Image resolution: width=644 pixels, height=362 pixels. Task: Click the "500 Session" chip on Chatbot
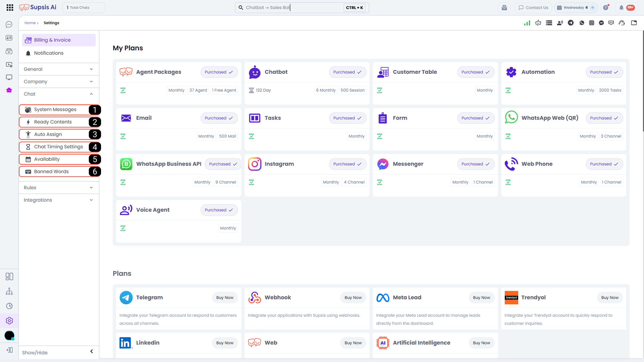pyautogui.click(x=352, y=90)
